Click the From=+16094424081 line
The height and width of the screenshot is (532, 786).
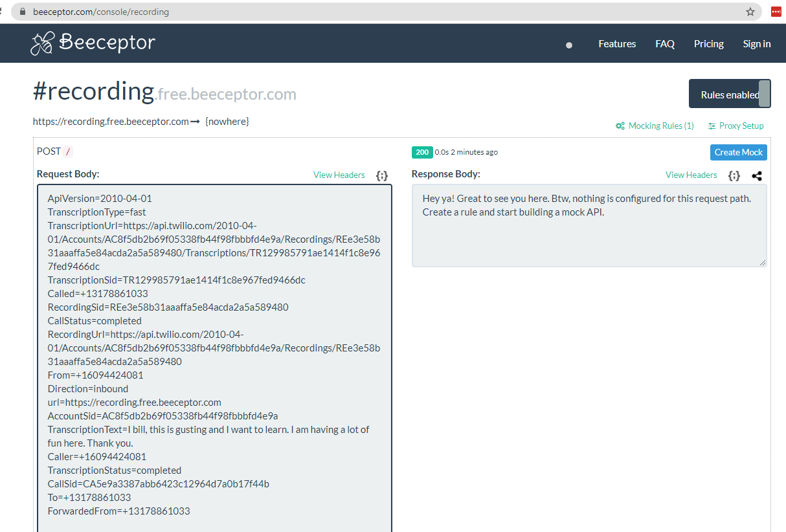pyautogui.click(x=96, y=375)
